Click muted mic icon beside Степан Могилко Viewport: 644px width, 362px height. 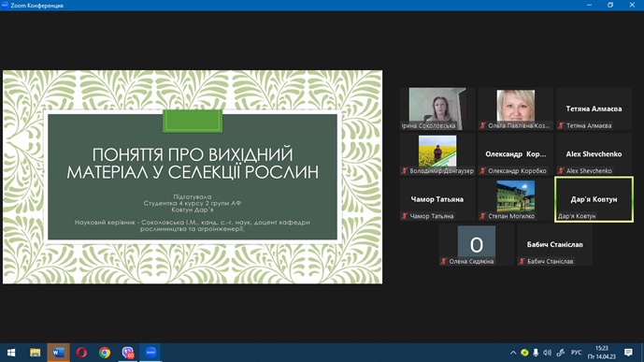click(x=483, y=216)
